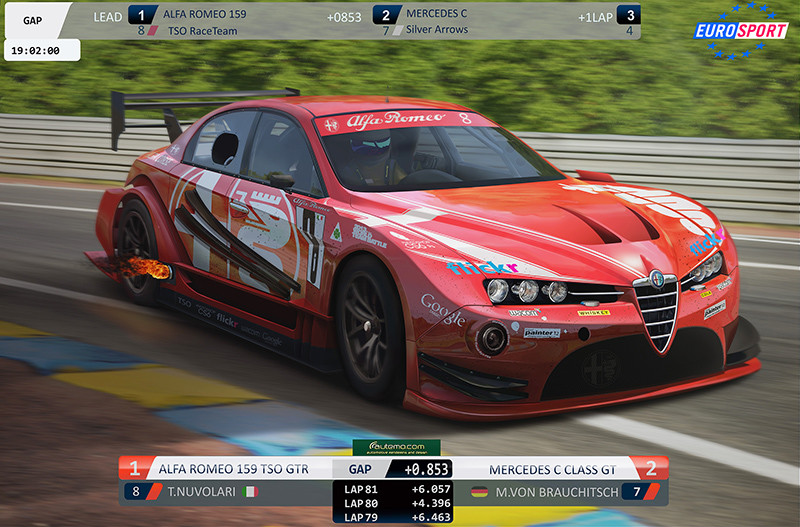Click the number 7 badge beside M.VON BRAUCHITSCH
Viewport: 800px width, 527px height.
(x=638, y=491)
